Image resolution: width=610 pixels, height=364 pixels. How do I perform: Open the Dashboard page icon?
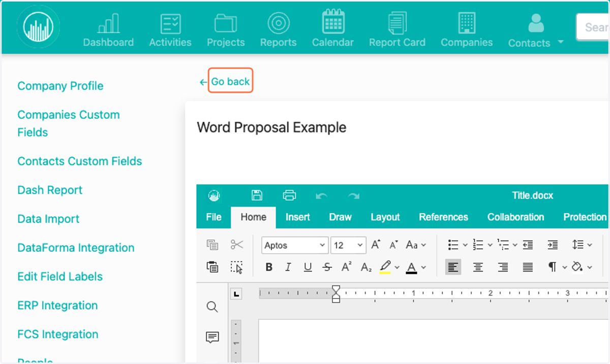pyautogui.click(x=108, y=23)
